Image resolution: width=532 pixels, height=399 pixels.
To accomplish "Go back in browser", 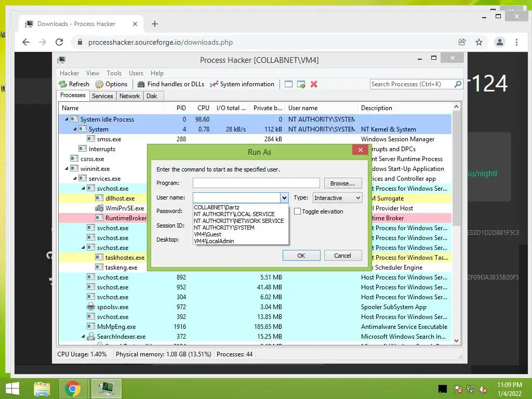I will (x=26, y=42).
